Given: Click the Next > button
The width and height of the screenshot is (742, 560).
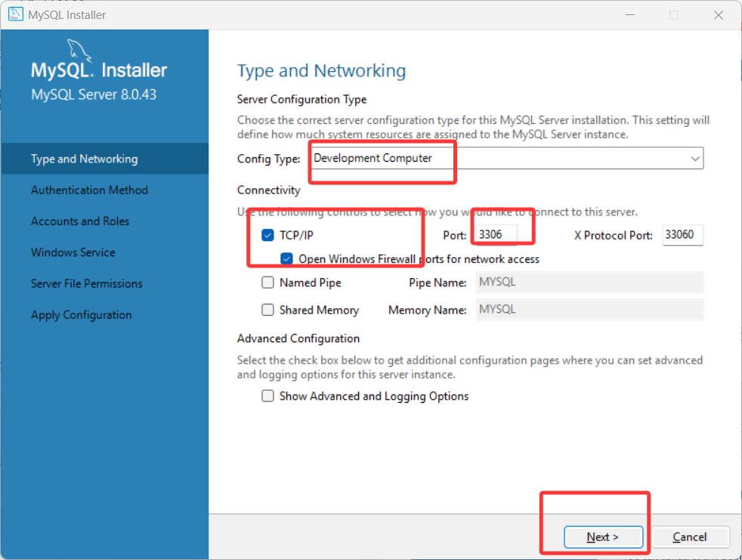Looking at the screenshot, I should pos(603,537).
